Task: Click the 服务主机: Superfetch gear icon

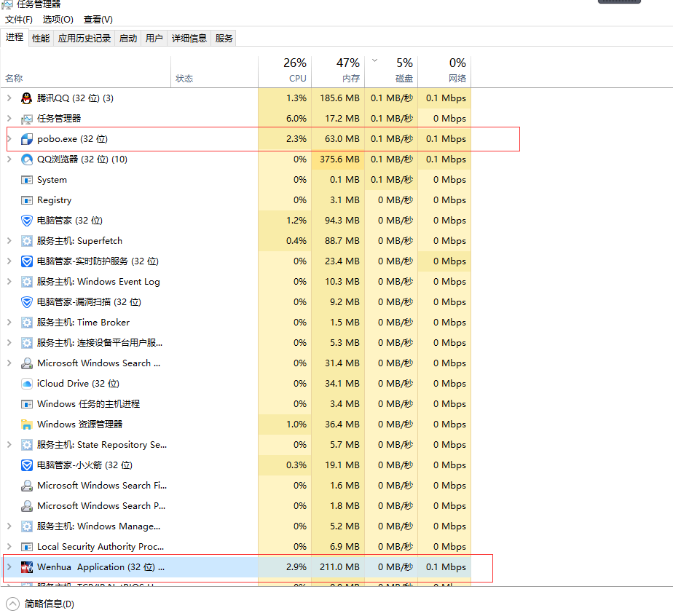Action: (26, 240)
